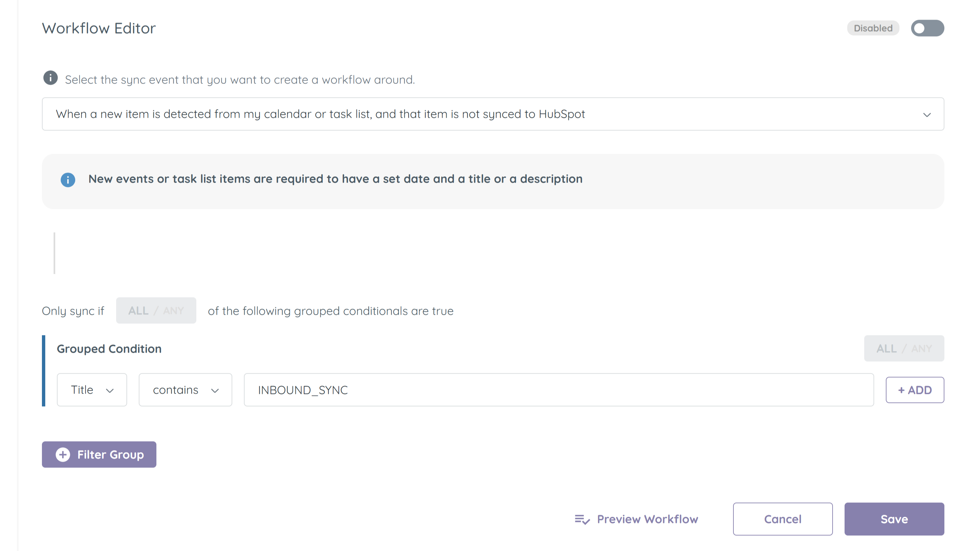Screen dimensions: 980x551
Task: Open the contains operator dropdown
Action: click(x=185, y=390)
